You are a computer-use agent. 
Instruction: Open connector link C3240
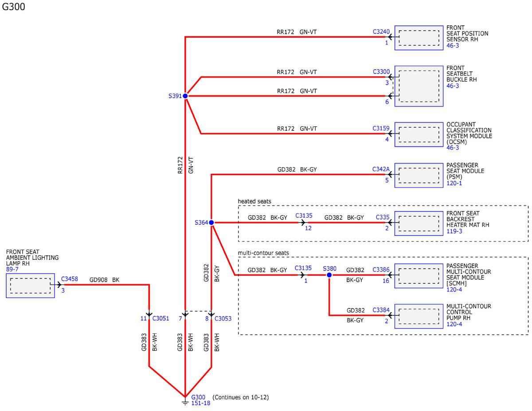[x=381, y=32]
